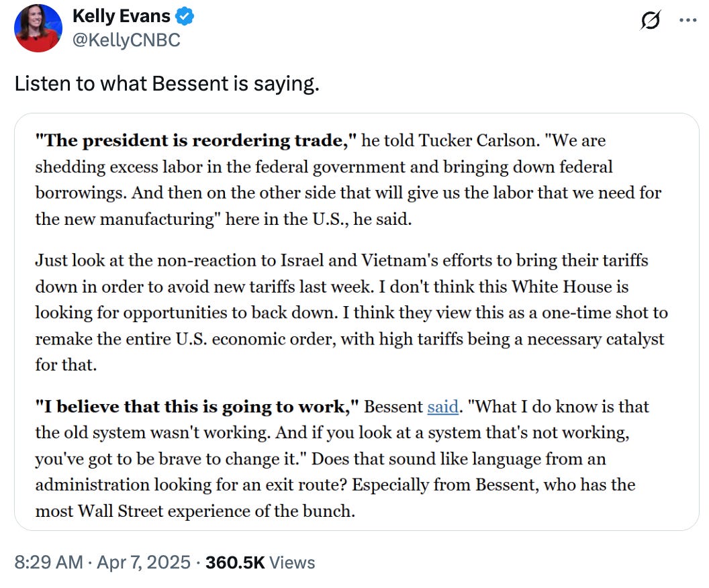Click the word "Views" beside the count
Viewport: 709px width, 588px height.
(x=292, y=562)
